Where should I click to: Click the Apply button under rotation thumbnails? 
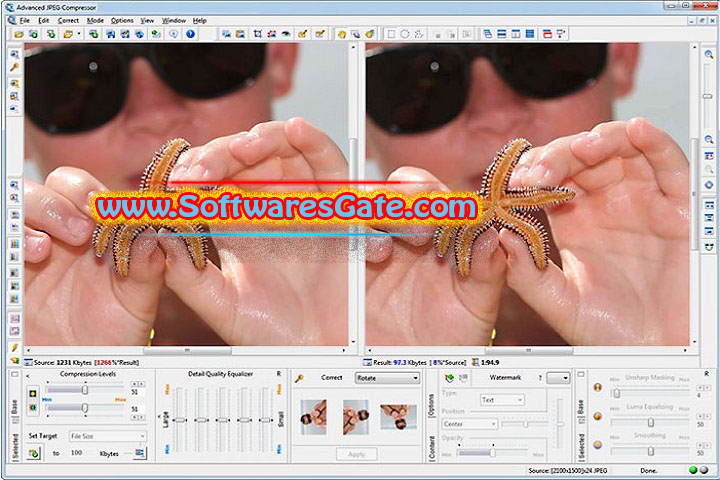357,454
